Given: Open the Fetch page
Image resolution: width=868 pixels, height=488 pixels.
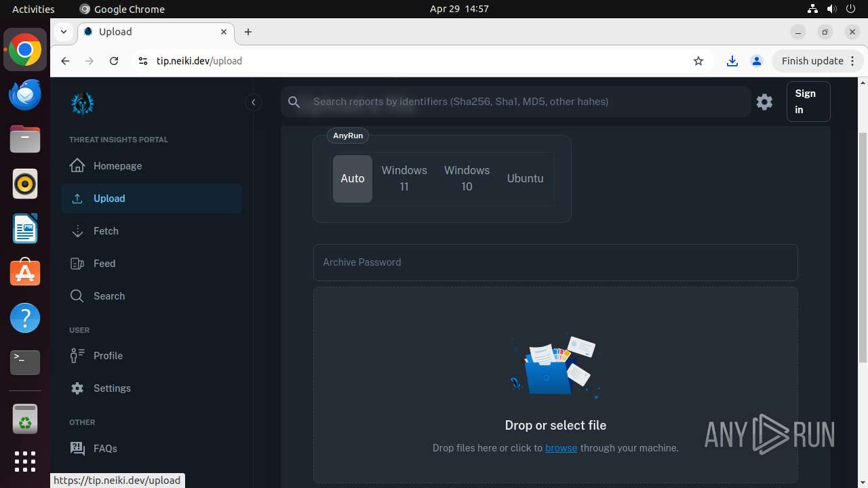Looking at the screenshot, I should click(151, 231).
